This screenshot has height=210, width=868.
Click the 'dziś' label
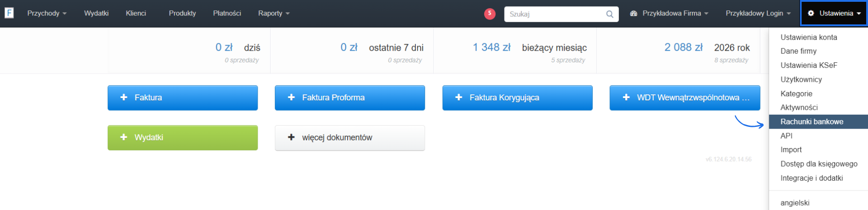252,47
